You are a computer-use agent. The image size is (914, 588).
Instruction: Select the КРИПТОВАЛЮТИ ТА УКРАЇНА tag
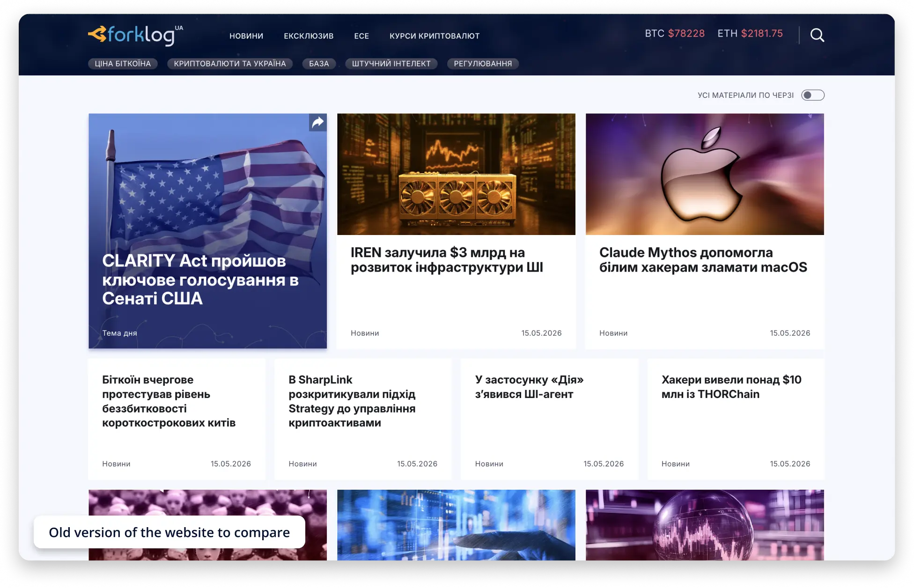tap(230, 64)
